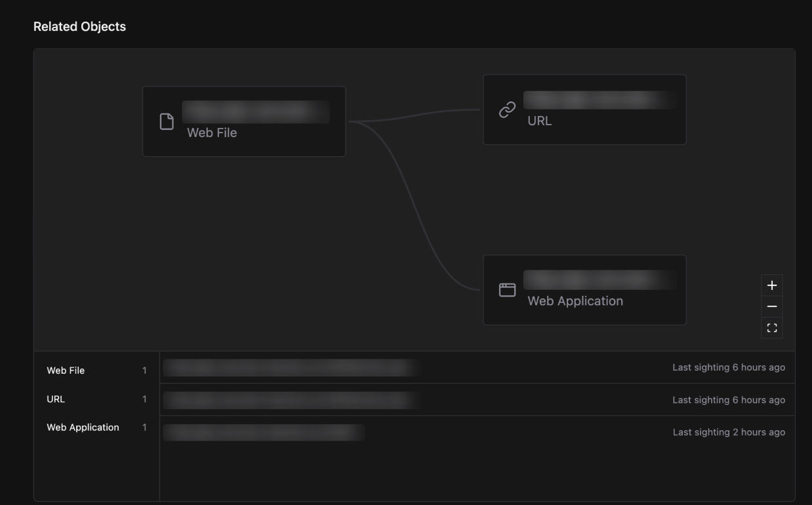Choose Web File in the object type list
Viewport: 812px width, 505px height.
pos(96,371)
